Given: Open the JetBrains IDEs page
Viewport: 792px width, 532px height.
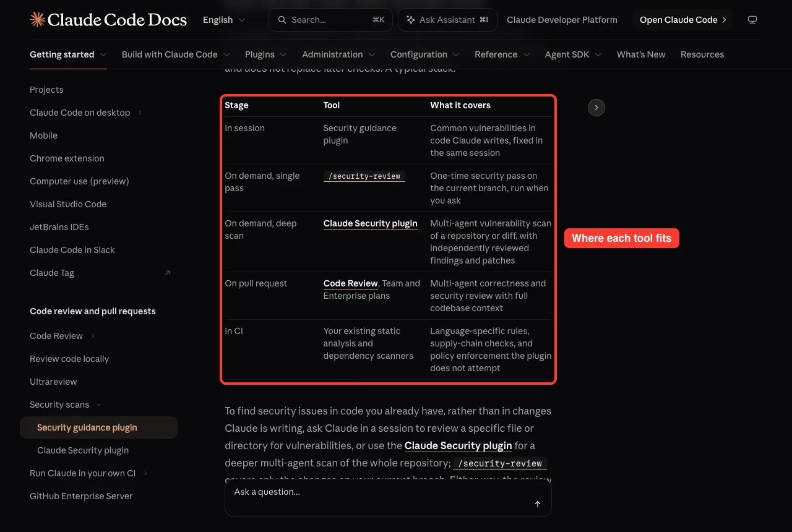Looking at the screenshot, I should click(x=59, y=227).
